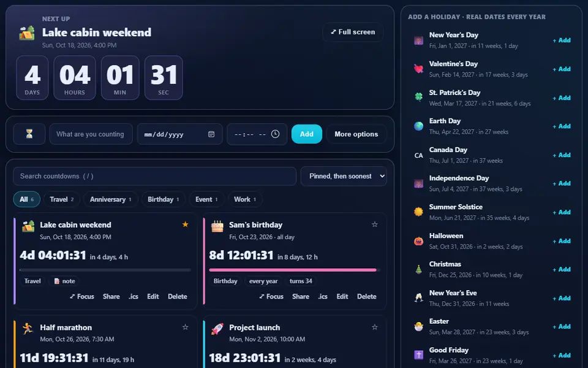588x368 pixels.
Task: Click the heart icon beside Valentine's Day
Action: (418, 69)
